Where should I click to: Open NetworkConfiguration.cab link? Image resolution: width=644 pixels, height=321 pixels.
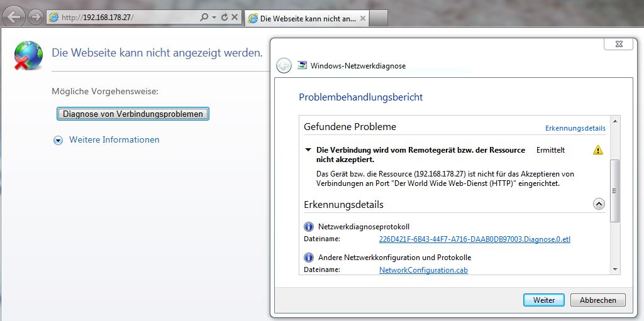(423, 269)
